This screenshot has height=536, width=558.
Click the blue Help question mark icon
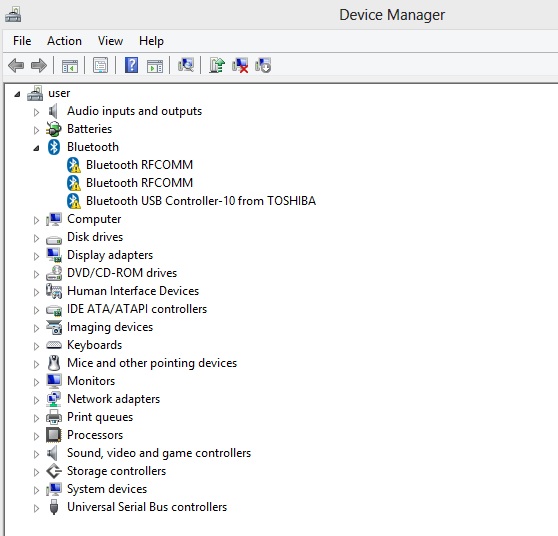131,65
